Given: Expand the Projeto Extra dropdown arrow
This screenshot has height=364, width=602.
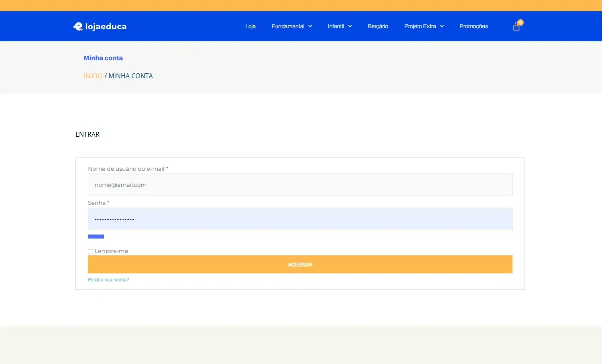Looking at the screenshot, I should coord(442,26).
